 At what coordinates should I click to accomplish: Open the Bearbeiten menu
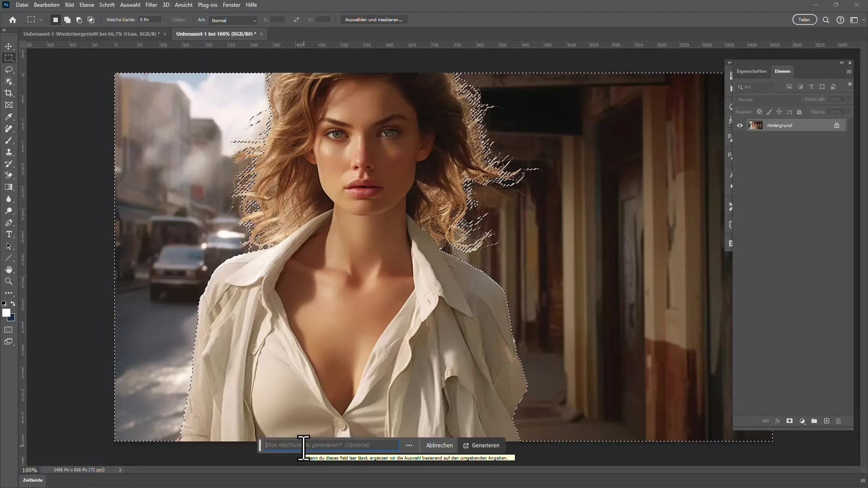click(47, 5)
